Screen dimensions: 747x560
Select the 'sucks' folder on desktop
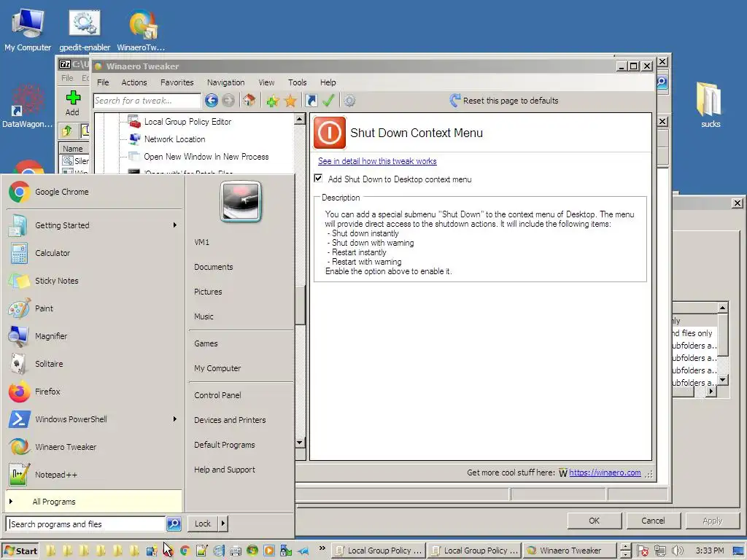711,104
